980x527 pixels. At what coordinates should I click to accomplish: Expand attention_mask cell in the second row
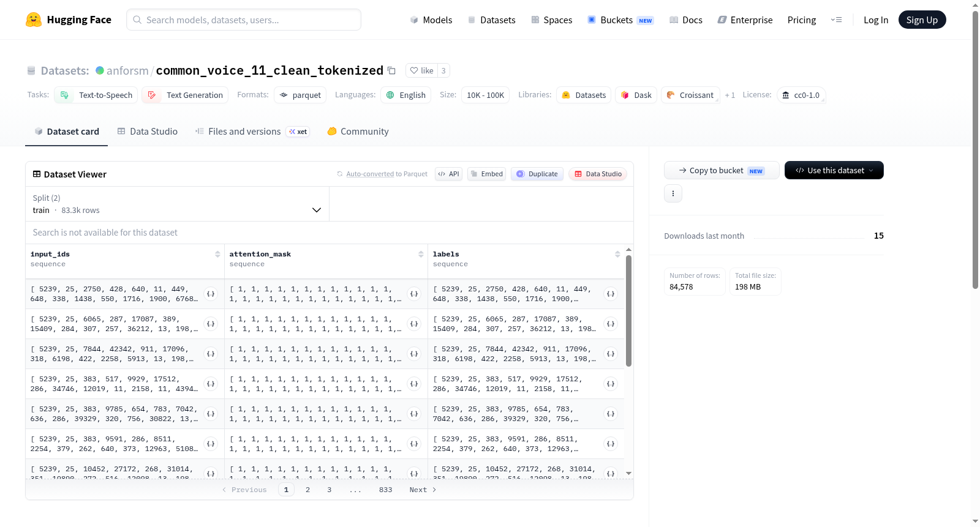point(414,324)
